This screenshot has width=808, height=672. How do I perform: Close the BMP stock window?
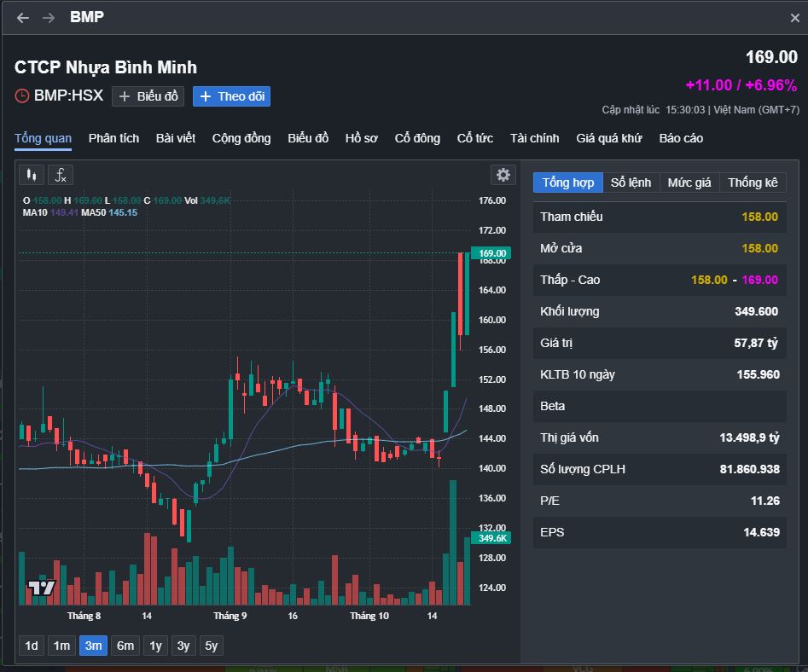coord(795,18)
